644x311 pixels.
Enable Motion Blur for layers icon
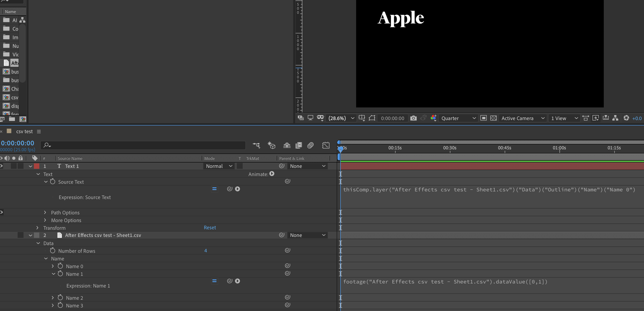(x=310, y=145)
